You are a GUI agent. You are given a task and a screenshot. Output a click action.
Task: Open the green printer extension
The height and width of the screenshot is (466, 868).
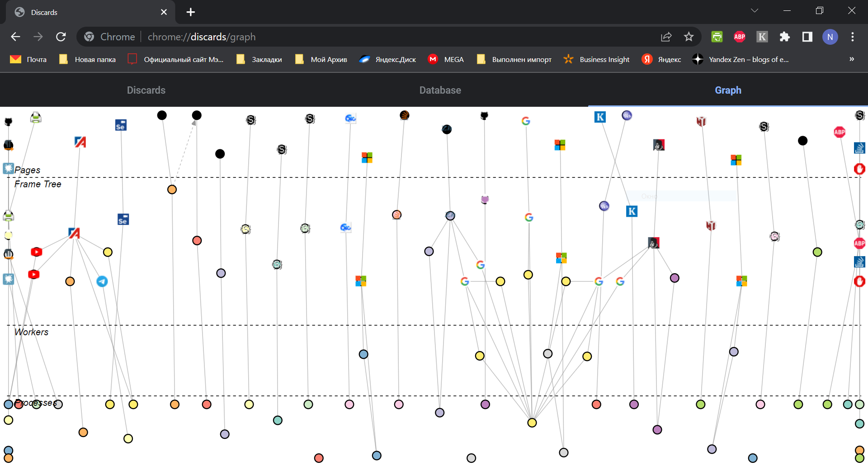tap(717, 37)
